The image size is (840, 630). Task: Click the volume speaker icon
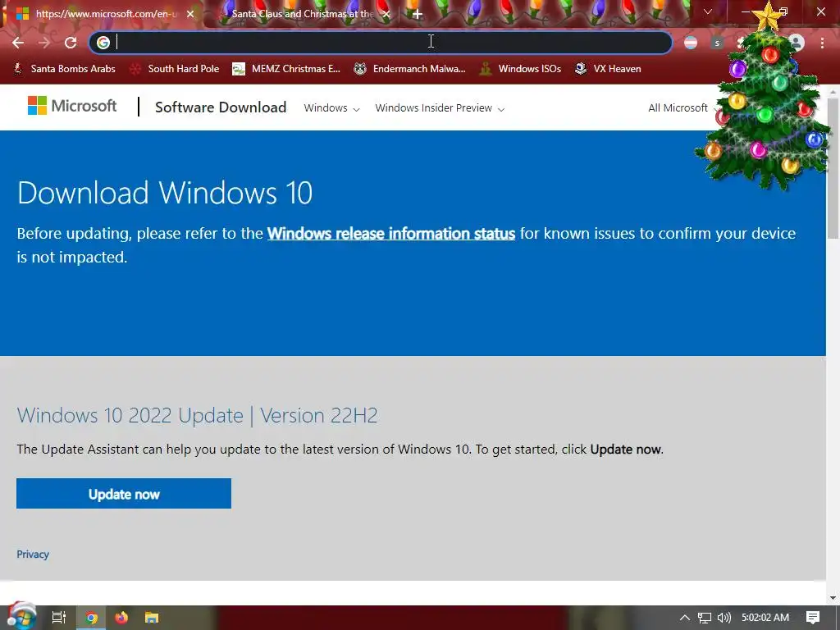[724, 618]
